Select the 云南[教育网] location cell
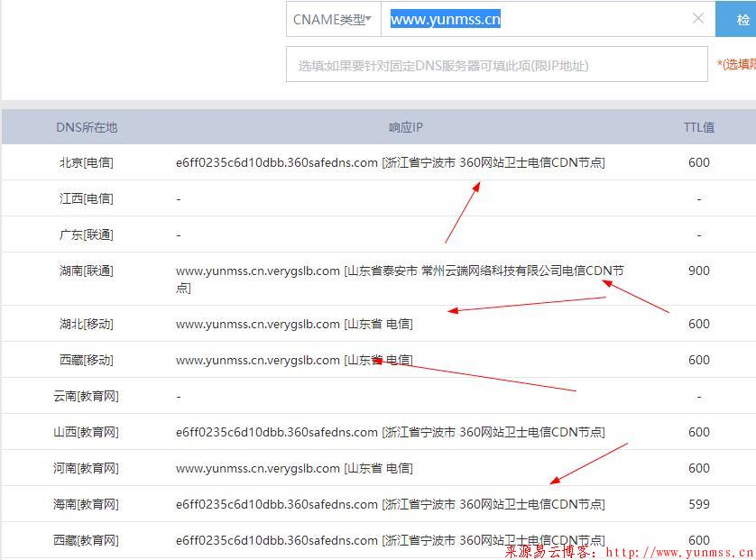 coord(87,396)
